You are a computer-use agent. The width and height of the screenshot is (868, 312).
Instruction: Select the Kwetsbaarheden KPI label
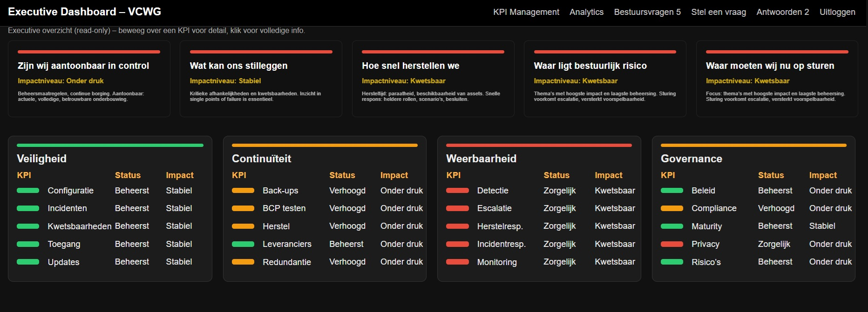pos(80,226)
